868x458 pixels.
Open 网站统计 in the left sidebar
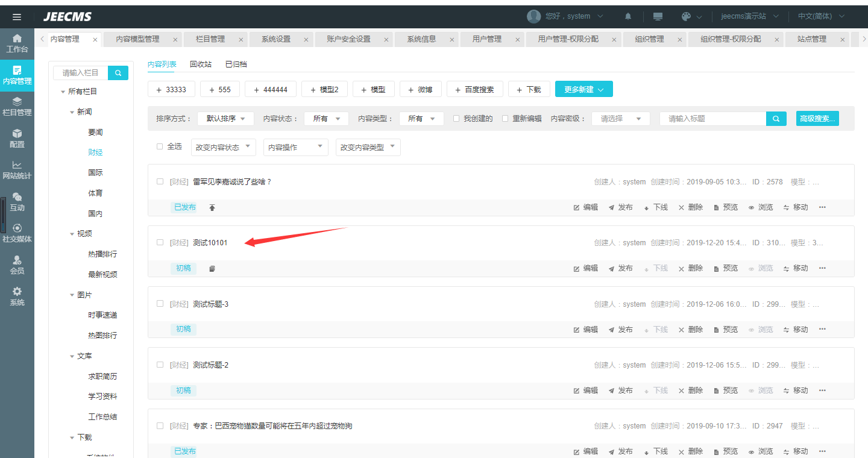click(x=17, y=169)
